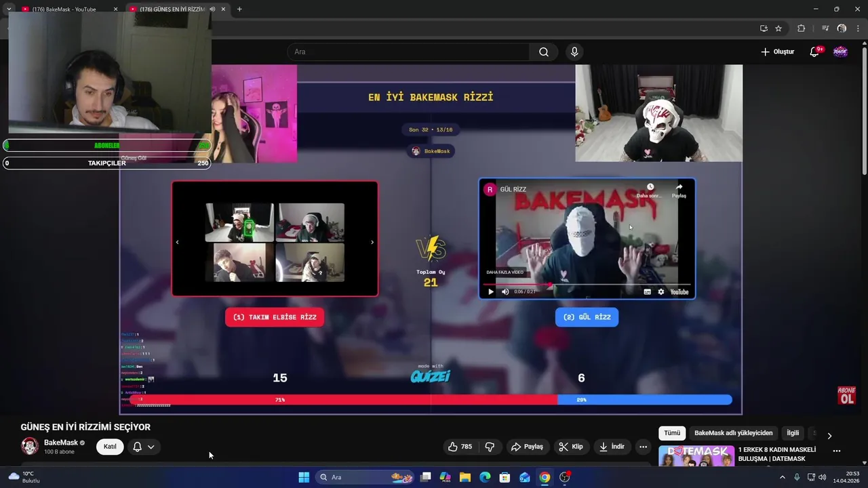The height and width of the screenshot is (488, 868).
Task: Select the BakeMask adlı yükleyiciden chip
Action: tap(733, 432)
